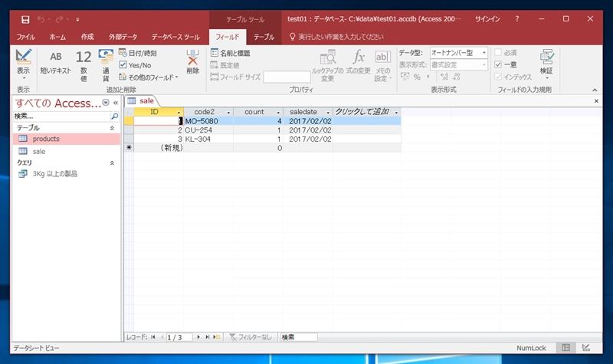Go to last record button

point(207,337)
